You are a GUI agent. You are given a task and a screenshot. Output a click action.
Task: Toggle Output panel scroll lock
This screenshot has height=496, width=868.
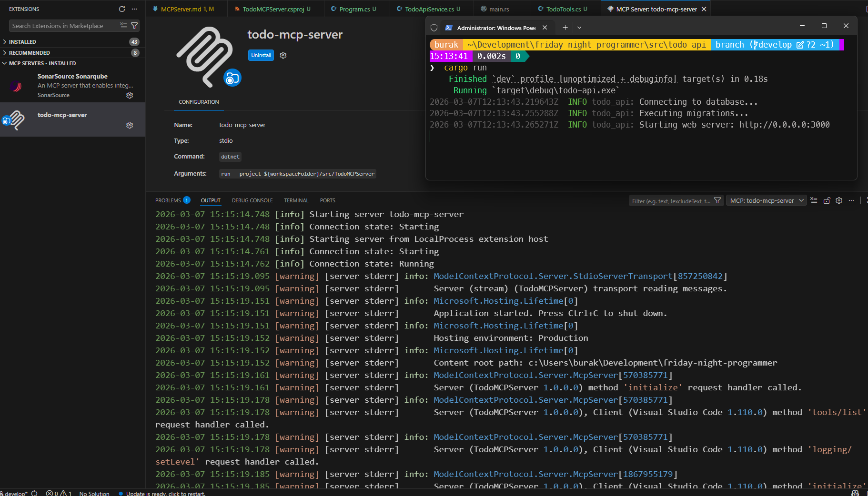[x=827, y=200]
